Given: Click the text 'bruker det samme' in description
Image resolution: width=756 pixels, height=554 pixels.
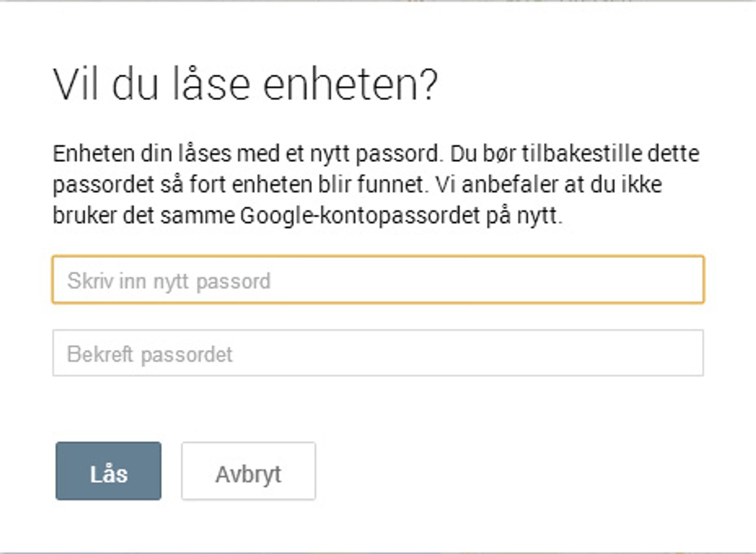Looking at the screenshot, I should pyautogui.click(x=144, y=216).
